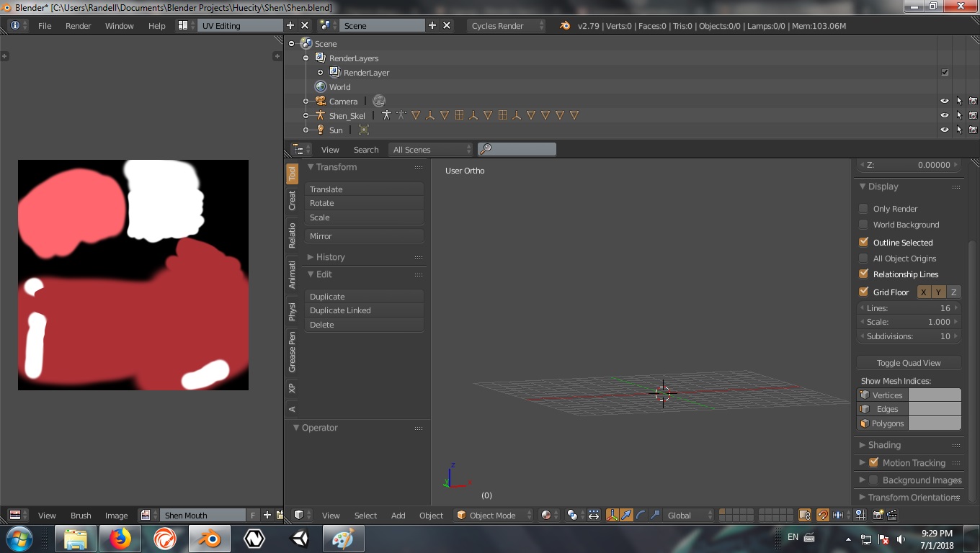
Task: Enable Only Render checkbox
Action: coord(863,208)
